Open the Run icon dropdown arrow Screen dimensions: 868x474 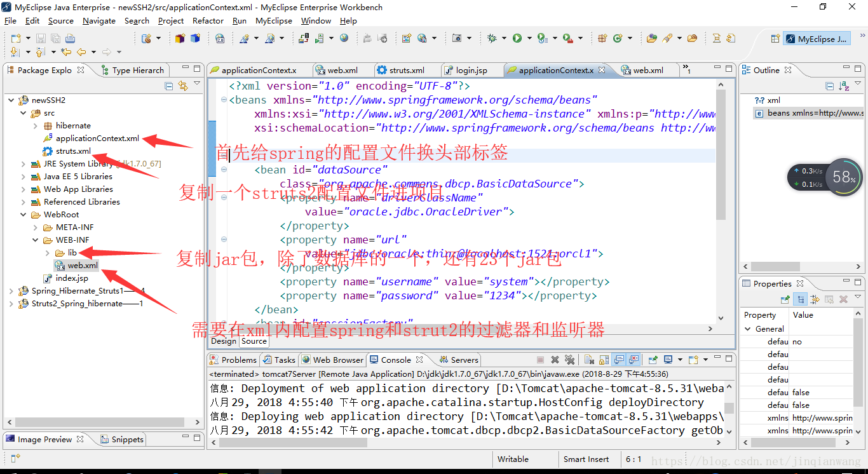pyautogui.click(x=529, y=39)
